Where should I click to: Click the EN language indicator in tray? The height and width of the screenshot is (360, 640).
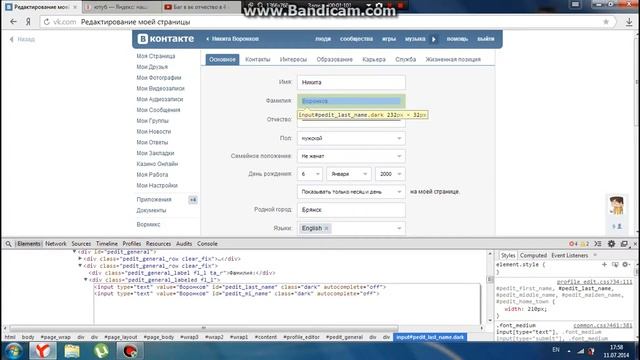point(556,350)
